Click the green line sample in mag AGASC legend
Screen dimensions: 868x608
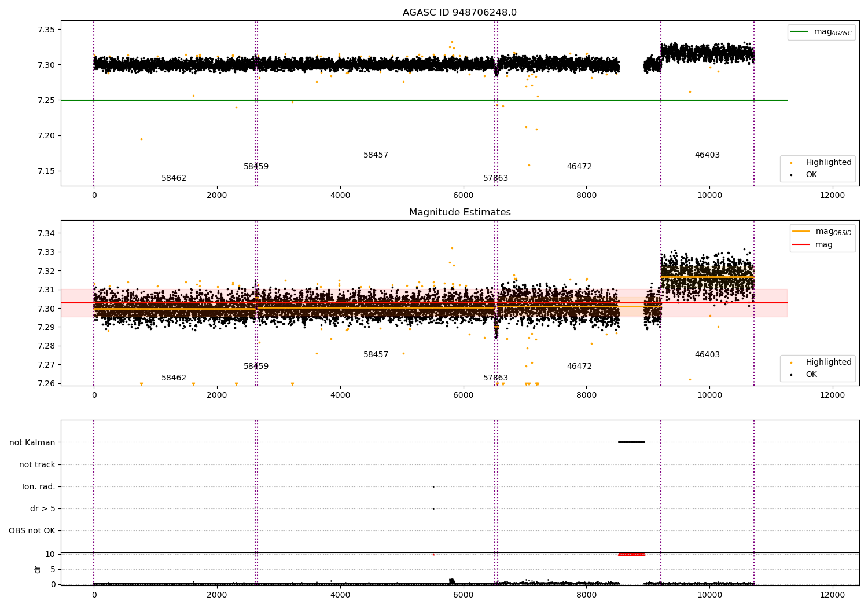click(800, 32)
